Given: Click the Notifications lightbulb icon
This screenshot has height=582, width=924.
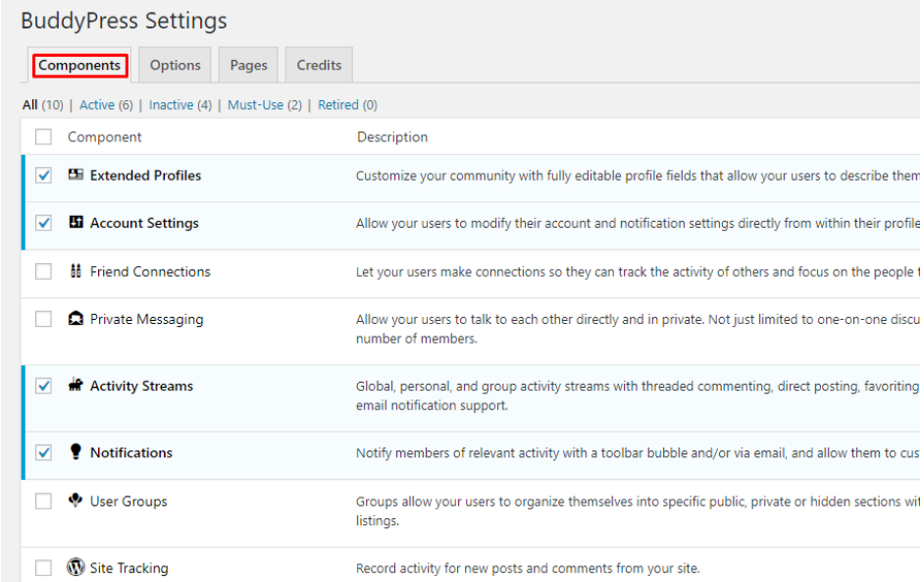Looking at the screenshot, I should click(76, 452).
